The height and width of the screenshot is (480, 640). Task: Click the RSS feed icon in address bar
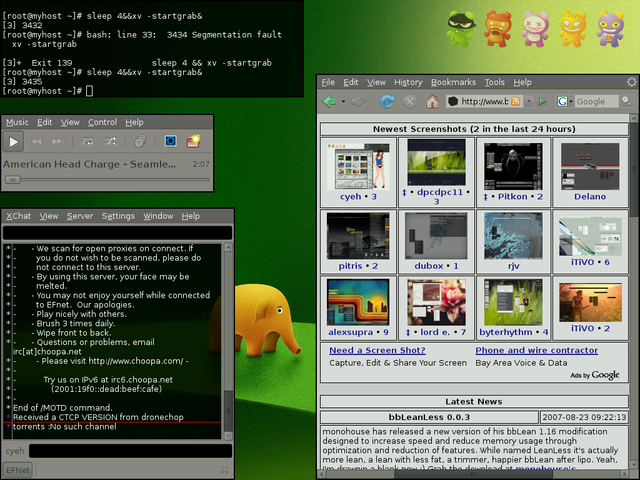516,101
